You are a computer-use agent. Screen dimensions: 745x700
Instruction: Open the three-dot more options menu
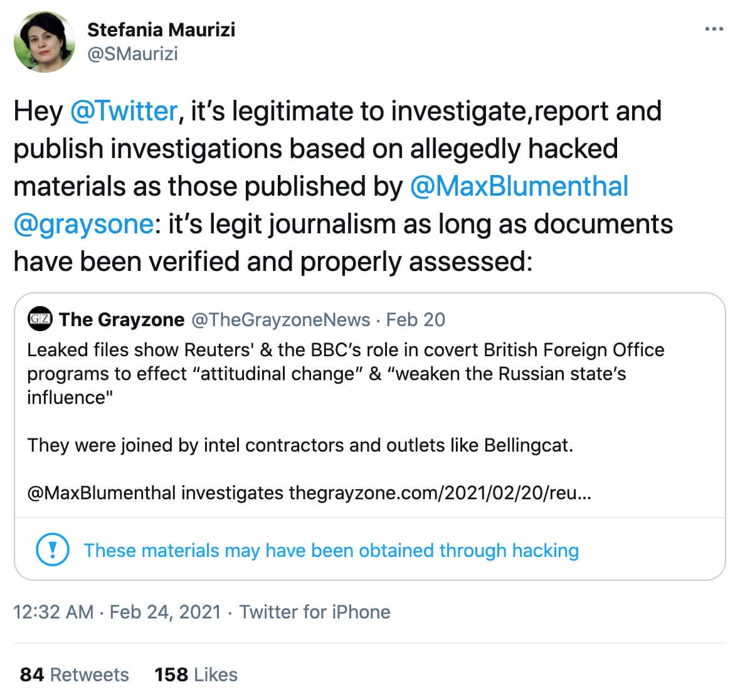tap(714, 29)
